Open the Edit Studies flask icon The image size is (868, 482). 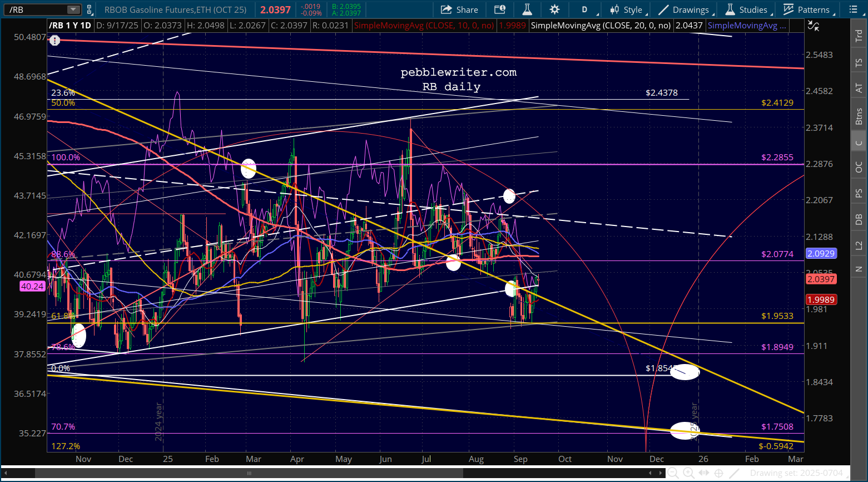coord(527,9)
